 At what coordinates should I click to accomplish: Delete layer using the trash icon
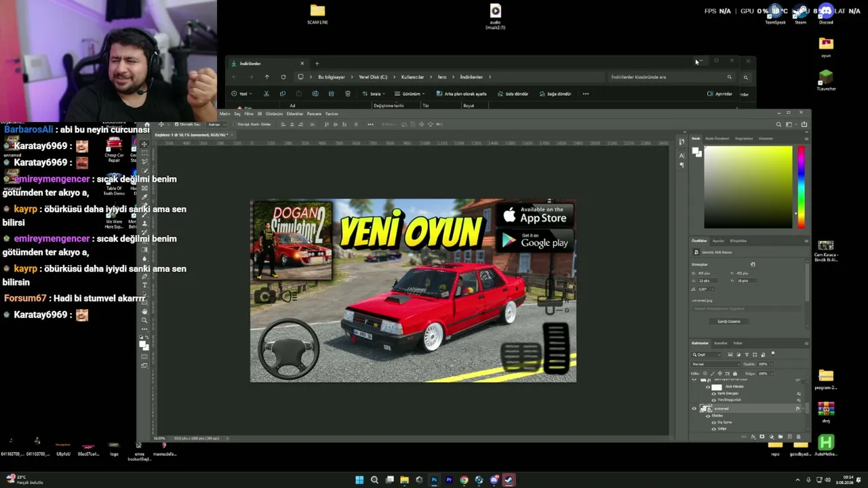click(x=798, y=437)
